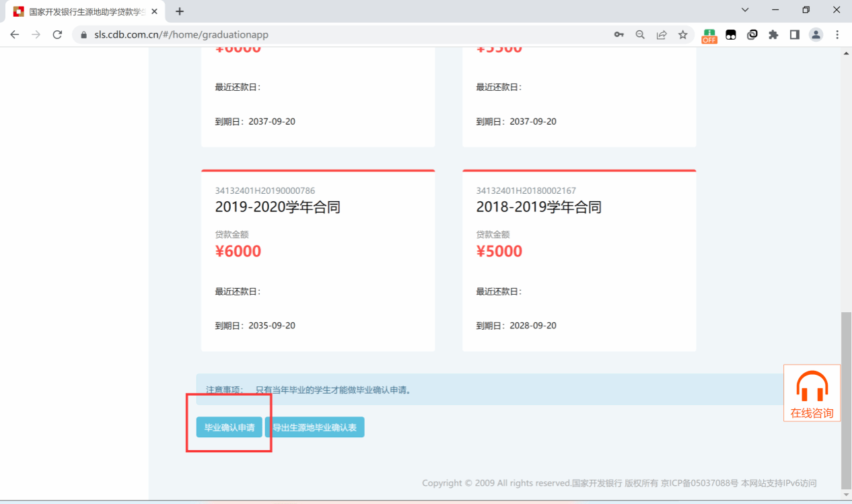
Task: Open a new tab with plus button
Action: tap(180, 11)
